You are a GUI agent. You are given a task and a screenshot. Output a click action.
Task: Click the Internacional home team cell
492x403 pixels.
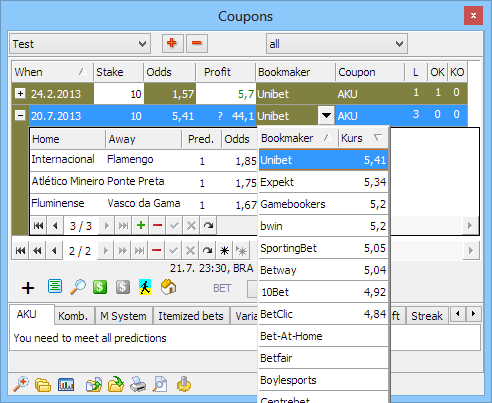tap(68, 160)
